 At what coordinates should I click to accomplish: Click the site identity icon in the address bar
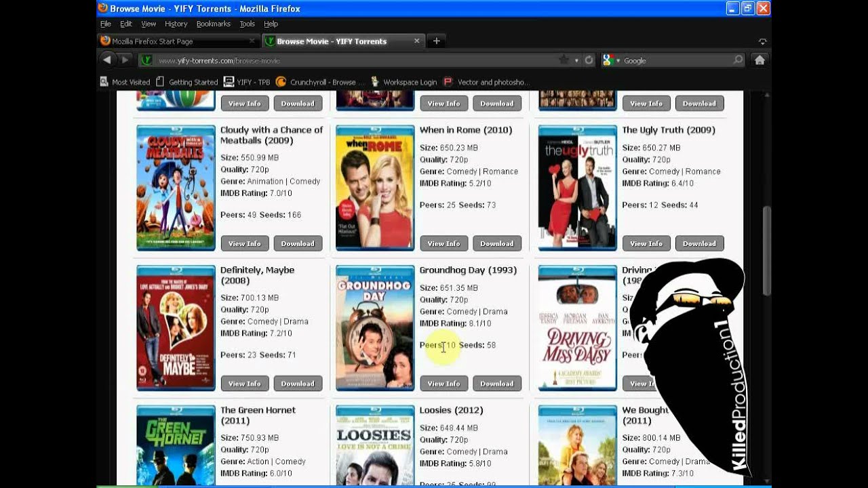pos(146,60)
